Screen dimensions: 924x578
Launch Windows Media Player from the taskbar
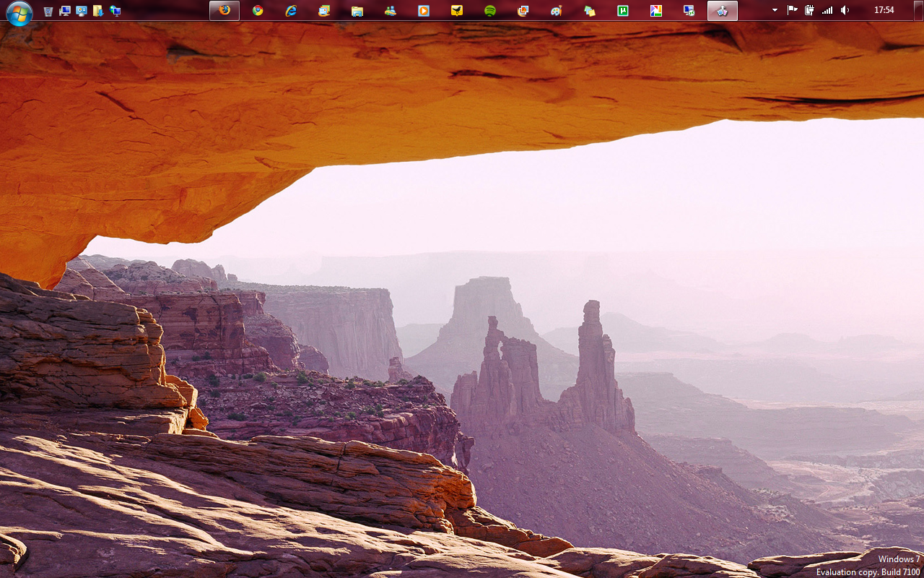tap(424, 10)
